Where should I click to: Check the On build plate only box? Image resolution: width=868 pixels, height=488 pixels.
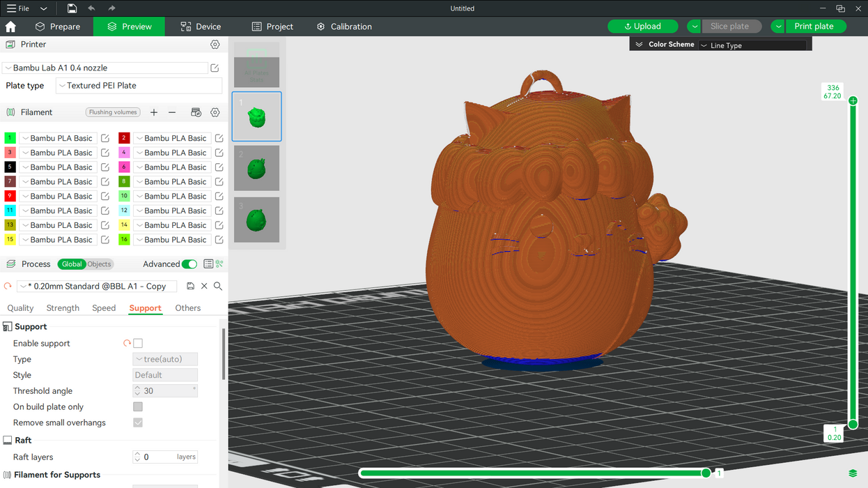point(138,406)
